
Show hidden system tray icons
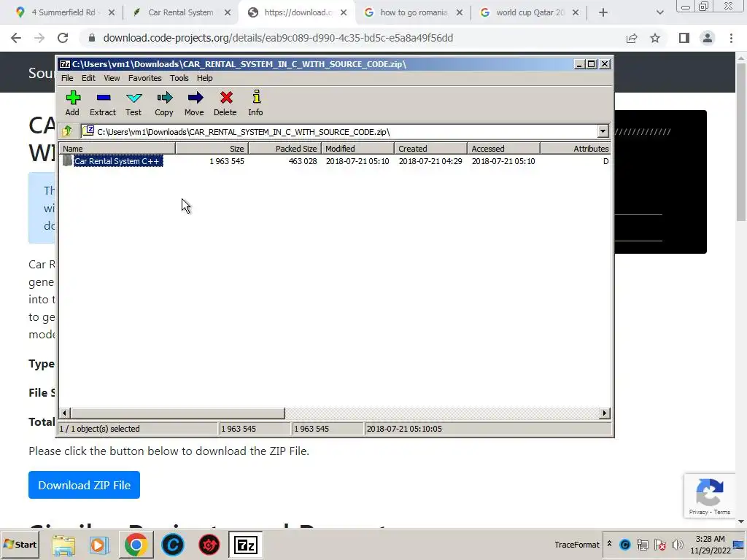pyautogui.click(x=609, y=544)
